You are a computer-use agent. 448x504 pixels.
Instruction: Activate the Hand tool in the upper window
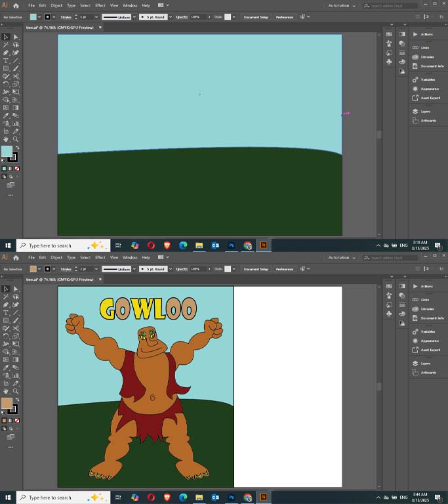click(6, 139)
